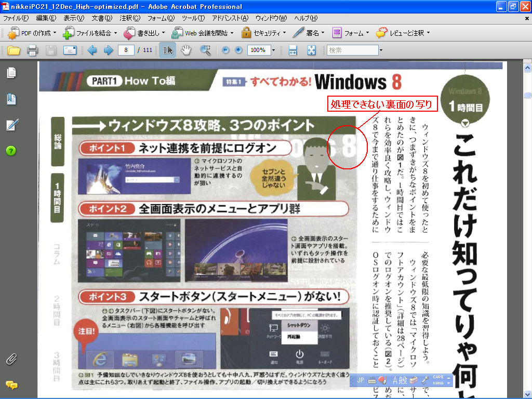Open a file with the folder icon

14,50
